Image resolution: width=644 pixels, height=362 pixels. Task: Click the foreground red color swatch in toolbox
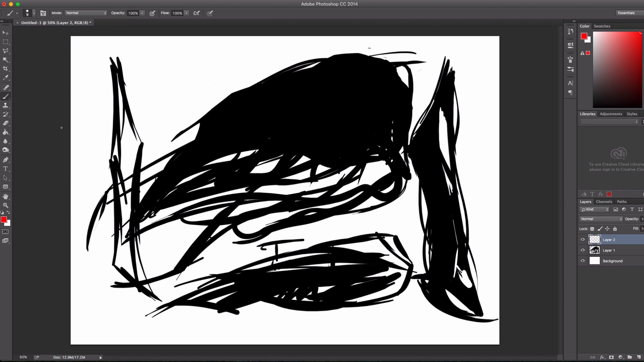(4, 220)
